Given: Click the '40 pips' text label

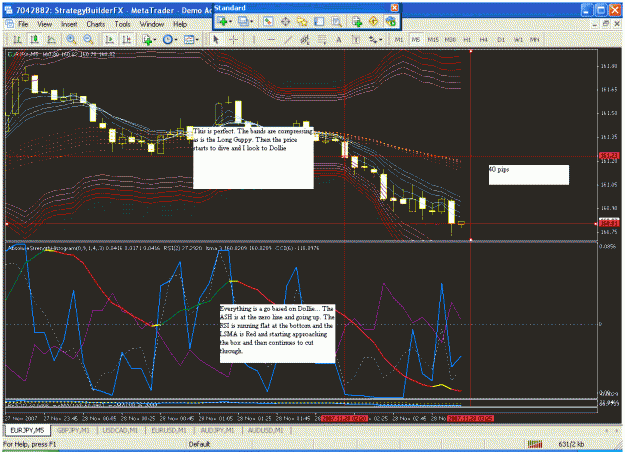Looking at the screenshot, I should click(529, 175).
